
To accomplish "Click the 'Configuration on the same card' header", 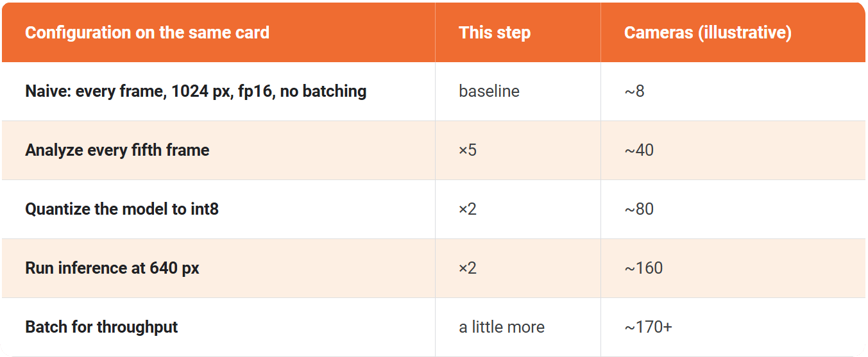I will 147,33.
